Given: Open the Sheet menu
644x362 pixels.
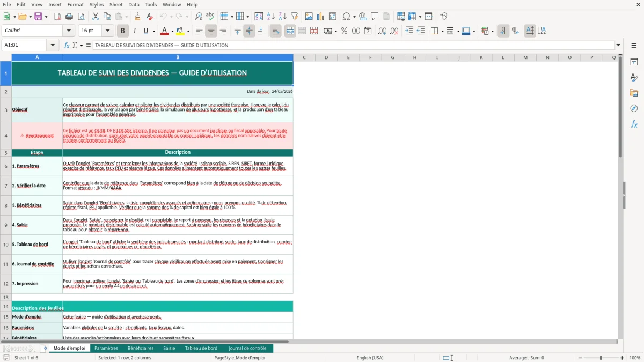Looking at the screenshot, I should pyautogui.click(x=116, y=4).
